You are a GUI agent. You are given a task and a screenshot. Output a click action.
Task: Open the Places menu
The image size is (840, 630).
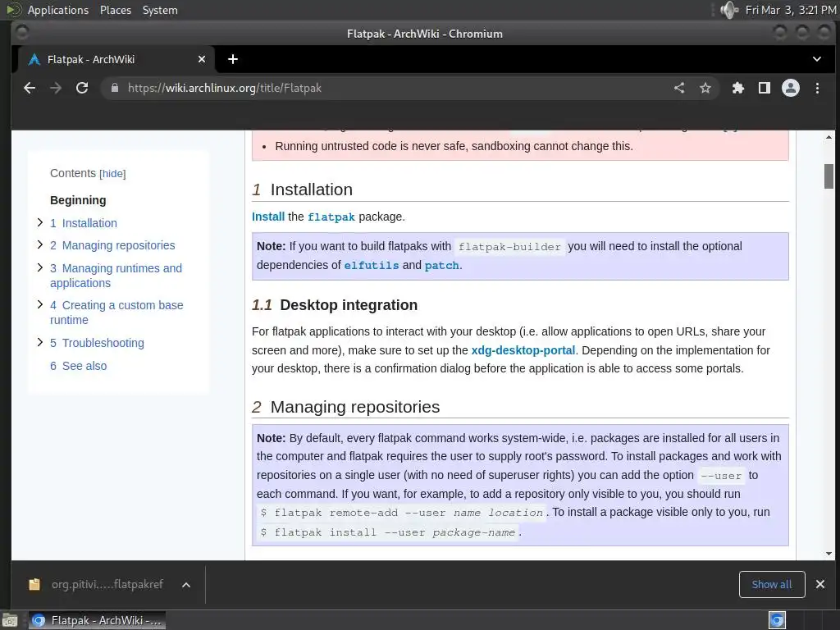115,10
